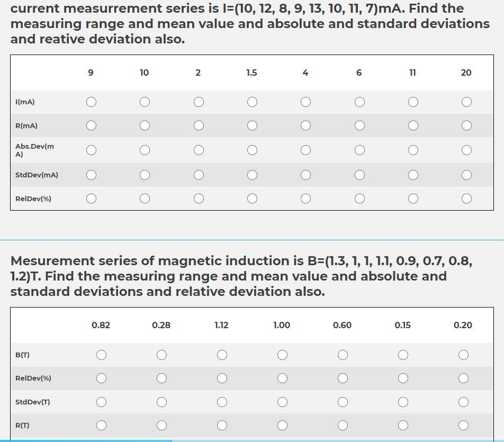Select 1.00 for magnetic RelDev(%) row
504x442 pixels.
coord(282,378)
